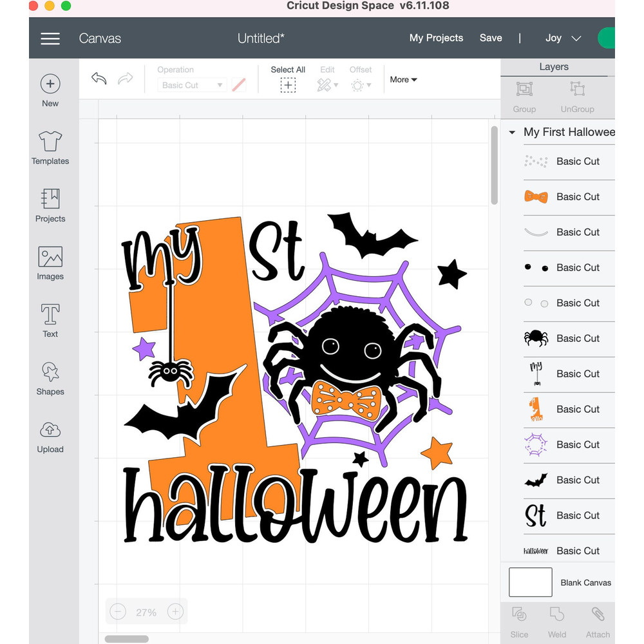
Task: Open the Joy account dropdown
Action: coord(561,38)
